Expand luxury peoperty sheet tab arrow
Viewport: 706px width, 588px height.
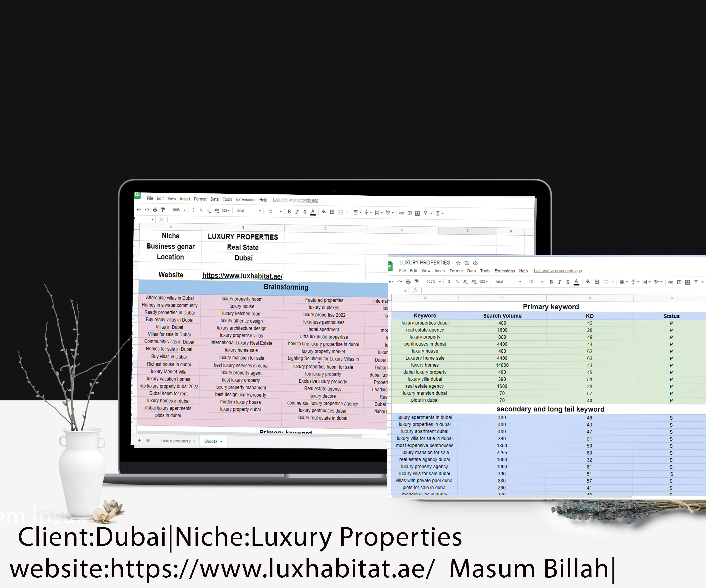(x=194, y=441)
